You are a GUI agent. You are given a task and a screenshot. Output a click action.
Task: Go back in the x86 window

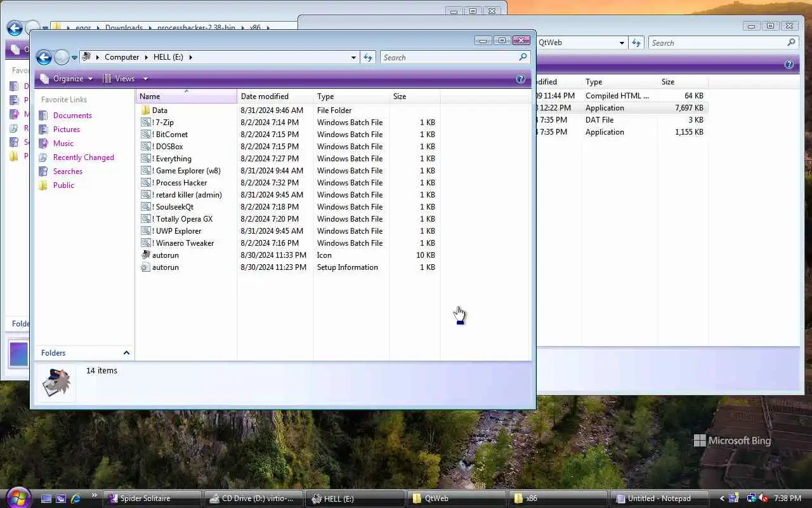point(14,28)
